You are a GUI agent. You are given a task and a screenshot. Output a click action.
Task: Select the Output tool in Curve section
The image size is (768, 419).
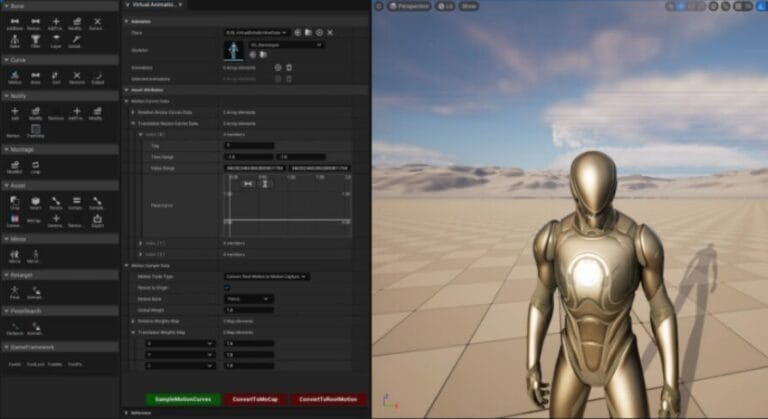pos(97,77)
